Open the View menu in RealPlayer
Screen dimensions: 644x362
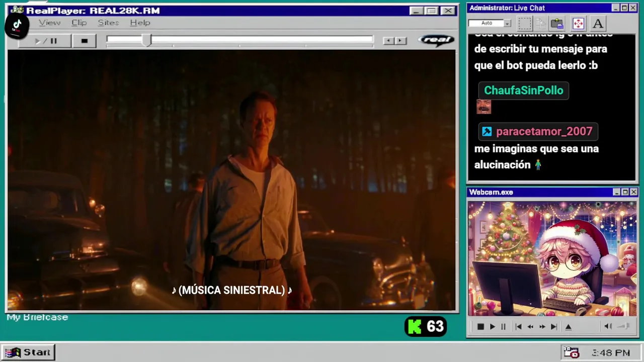tap(49, 23)
